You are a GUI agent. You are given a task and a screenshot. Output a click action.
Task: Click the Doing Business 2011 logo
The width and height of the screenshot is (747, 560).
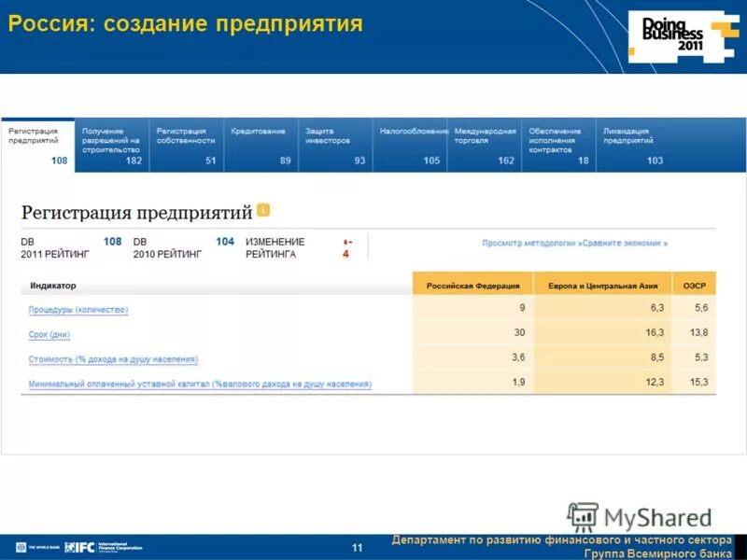pos(684,36)
